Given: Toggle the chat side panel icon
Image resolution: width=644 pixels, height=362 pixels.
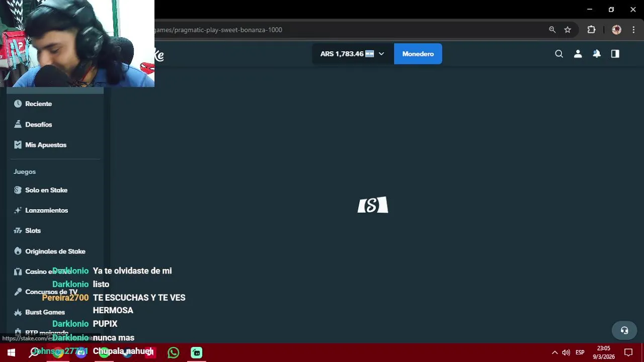Looking at the screenshot, I should [x=615, y=54].
